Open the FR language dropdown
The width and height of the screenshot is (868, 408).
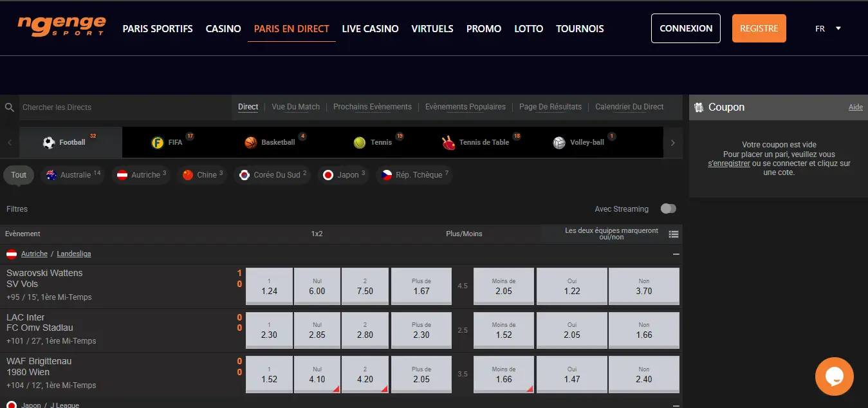(826, 28)
